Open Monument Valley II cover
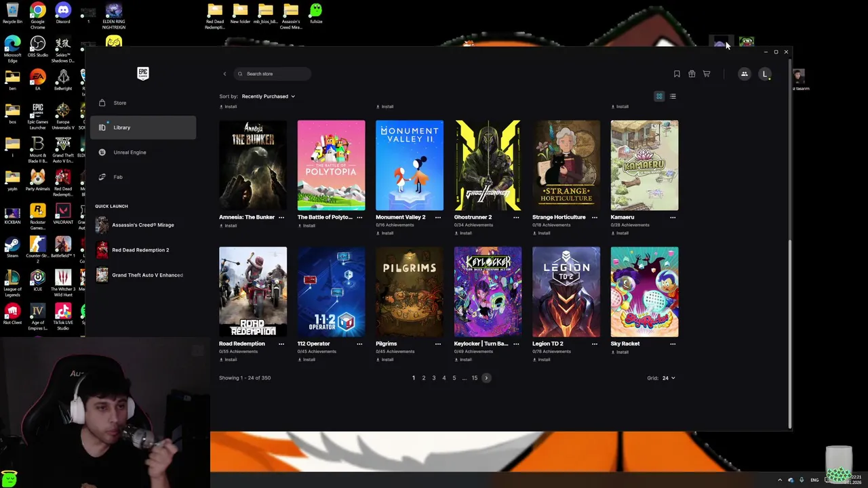 point(410,165)
